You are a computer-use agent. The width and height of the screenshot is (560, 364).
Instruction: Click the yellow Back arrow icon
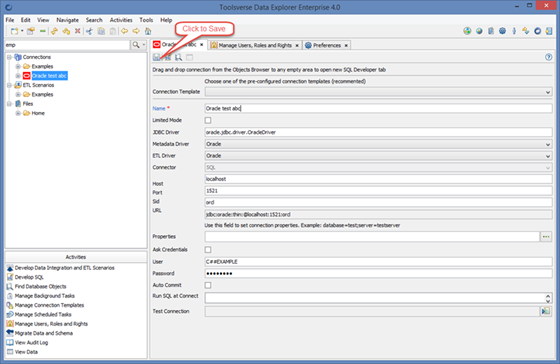(125, 31)
